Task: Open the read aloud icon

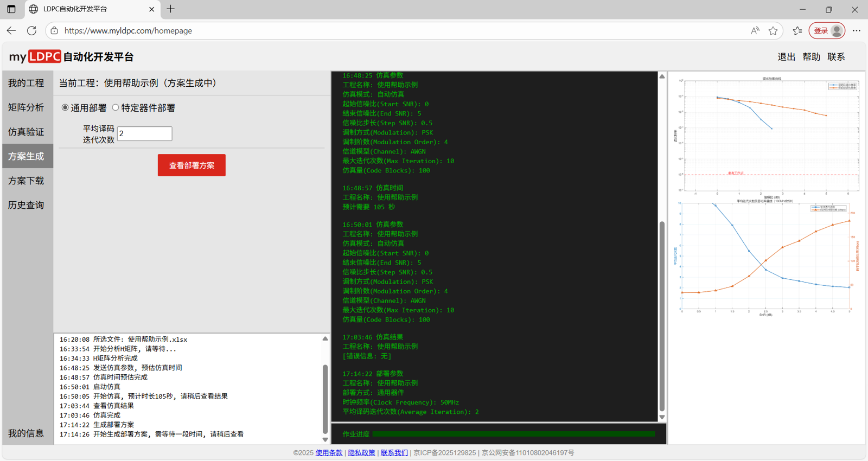Action: pyautogui.click(x=755, y=31)
